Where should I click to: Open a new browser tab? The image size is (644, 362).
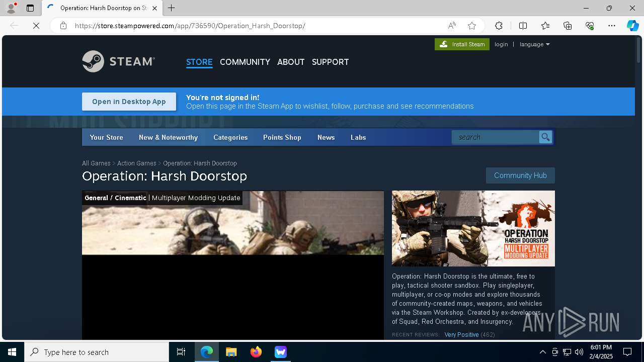(172, 8)
